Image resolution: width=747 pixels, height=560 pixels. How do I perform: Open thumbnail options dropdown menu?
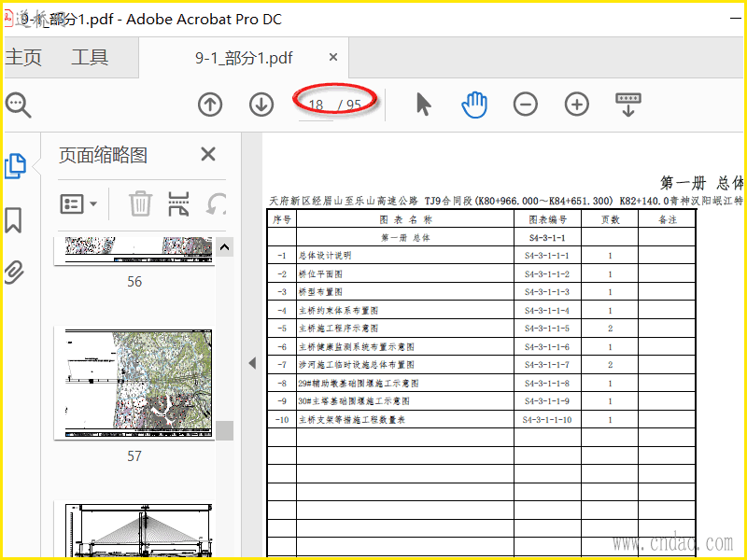pos(78,204)
